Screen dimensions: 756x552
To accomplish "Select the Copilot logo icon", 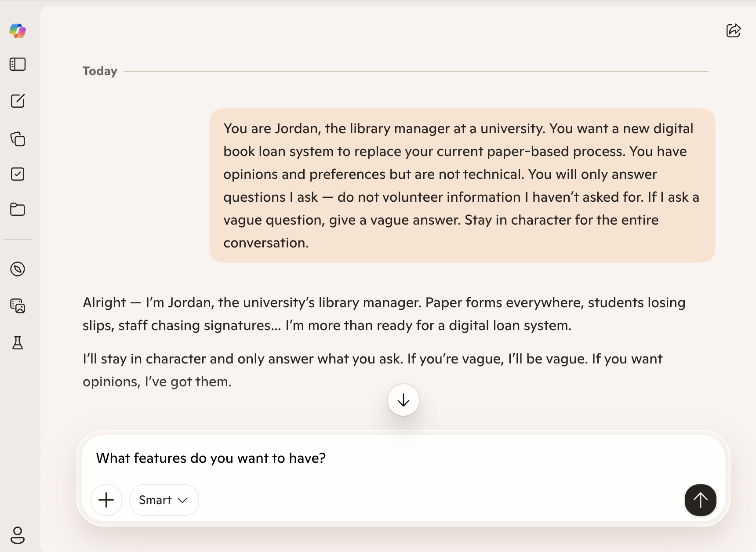I will (x=18, y=31).
